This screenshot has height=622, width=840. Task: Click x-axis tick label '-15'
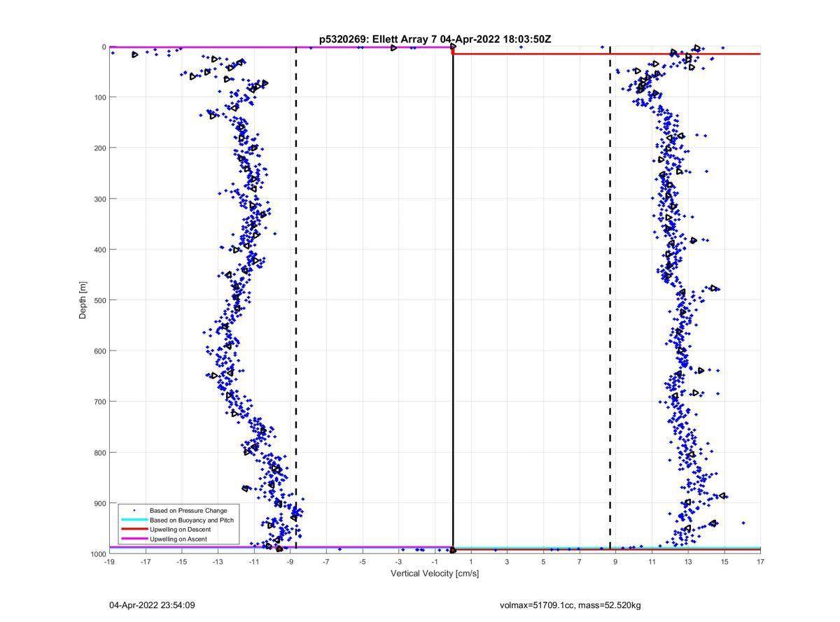point(181,561)
